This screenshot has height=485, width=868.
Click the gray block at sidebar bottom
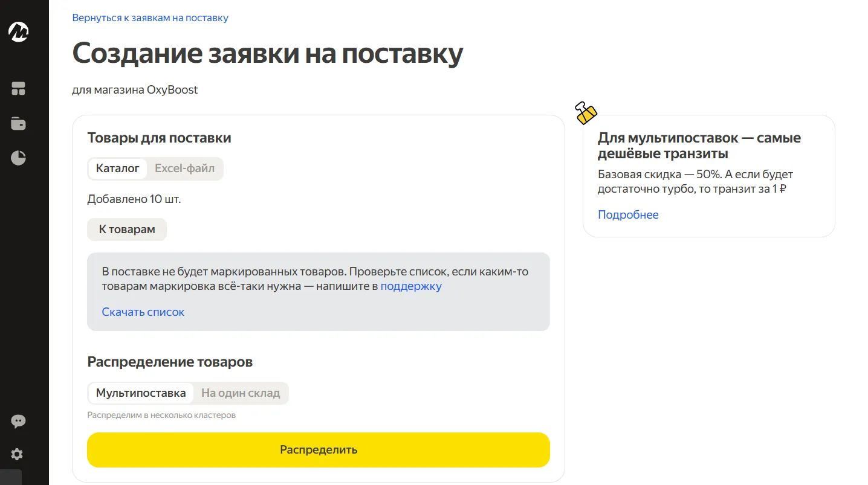click(x=11, y=477)
